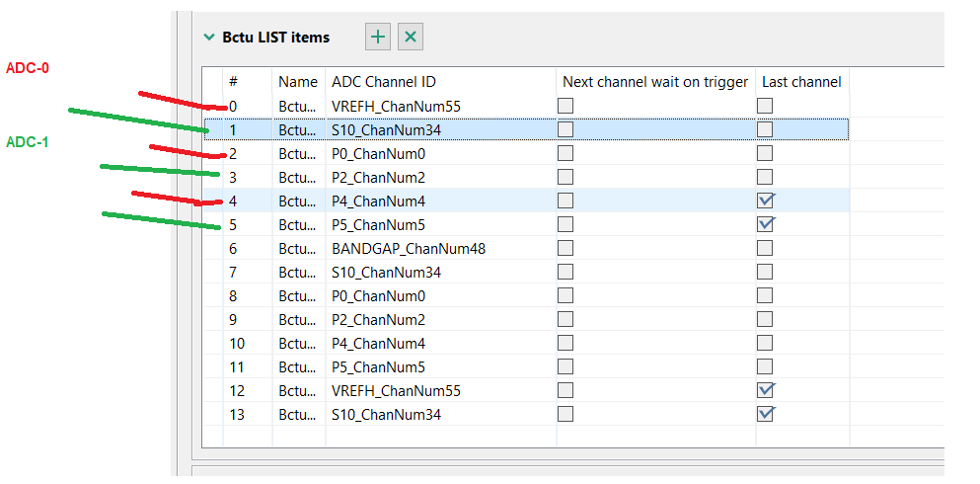Click the ADC Channel ID column header
Screen dimensions: 980x484
point(384,82)
